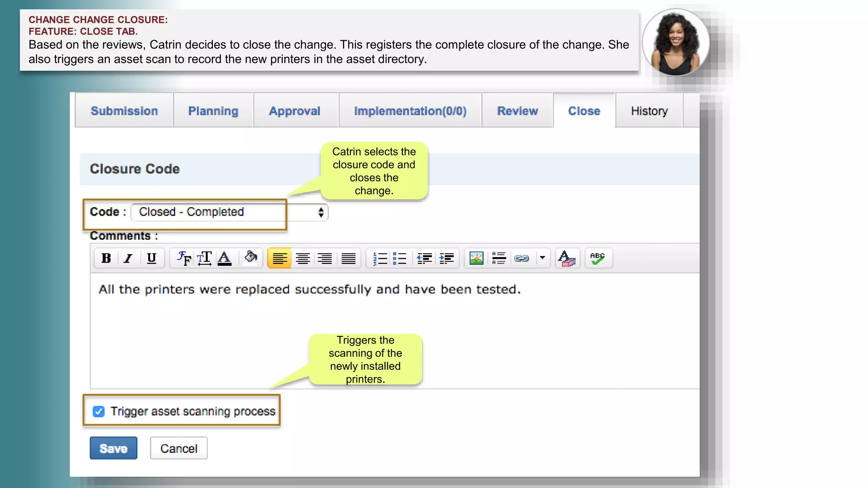Open the font family tool
This screenshot has width=868, height=488.
[x=184, y=258]
